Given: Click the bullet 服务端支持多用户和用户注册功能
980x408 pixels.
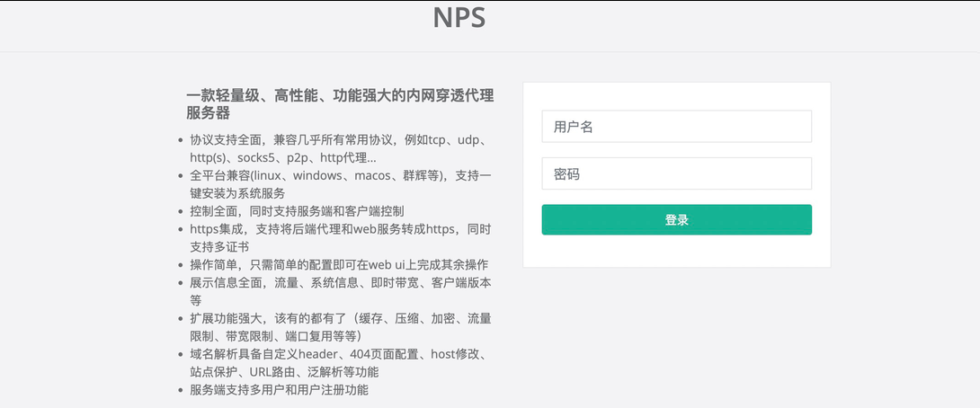Looking at the screenshot, I should pyautogui.click(x=280, y=391).
